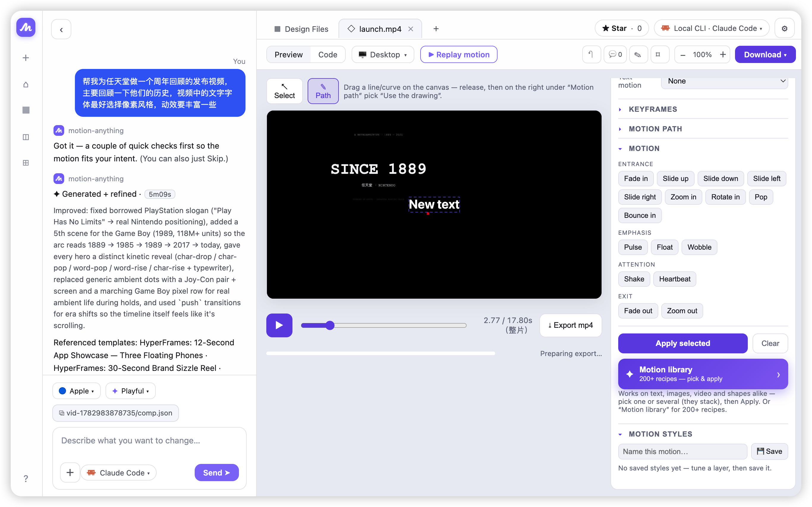
Task: Open the comments bubble counter
Action: coord(615,54)
